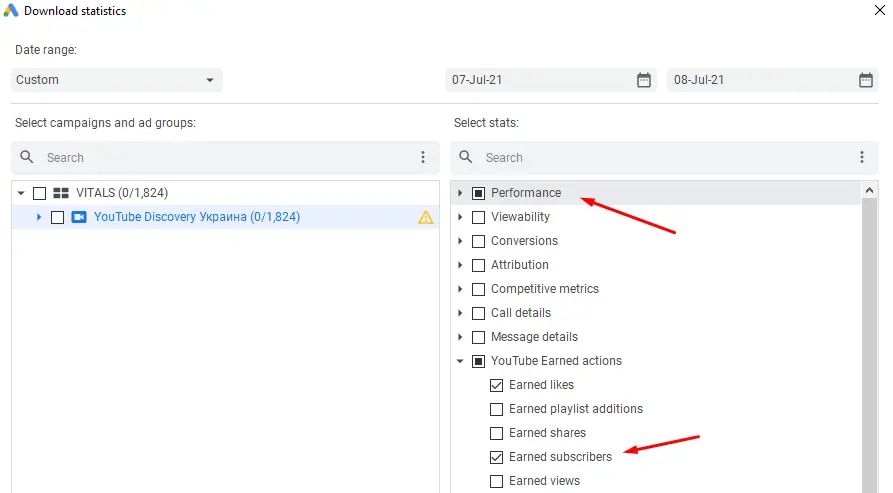893x493 pixels.
Task: Open the end date calendar picker icon
Action: (x=866, y=80)
